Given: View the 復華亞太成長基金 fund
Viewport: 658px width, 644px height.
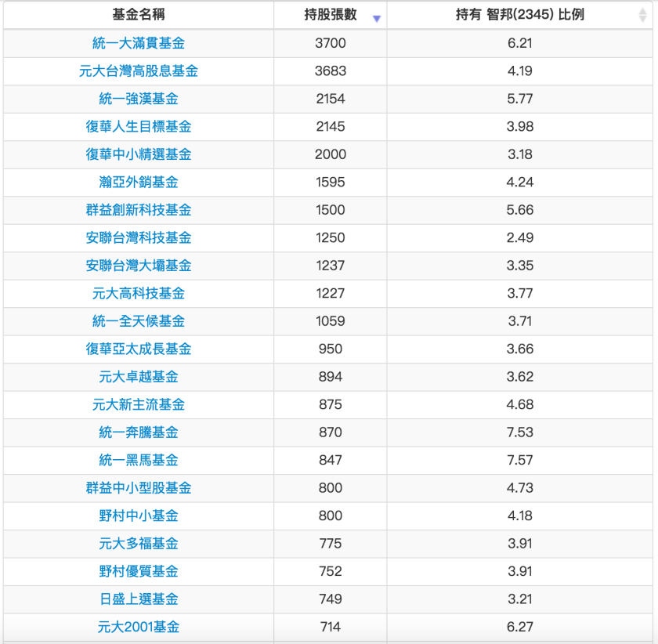Looking at the screenshot, I should 138,349.
